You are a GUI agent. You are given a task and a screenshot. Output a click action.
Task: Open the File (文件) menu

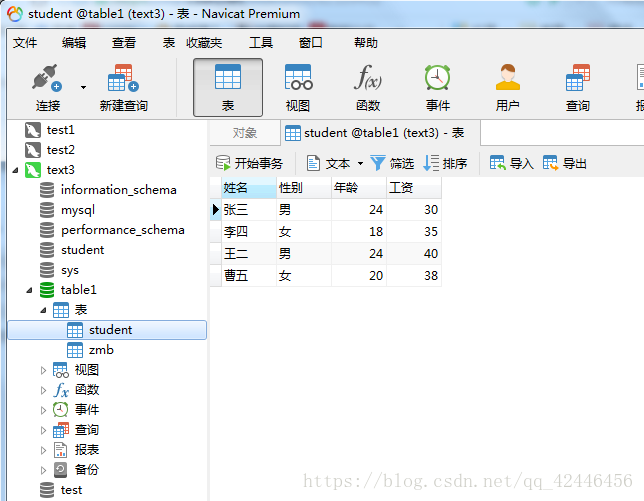coord(25,43)
